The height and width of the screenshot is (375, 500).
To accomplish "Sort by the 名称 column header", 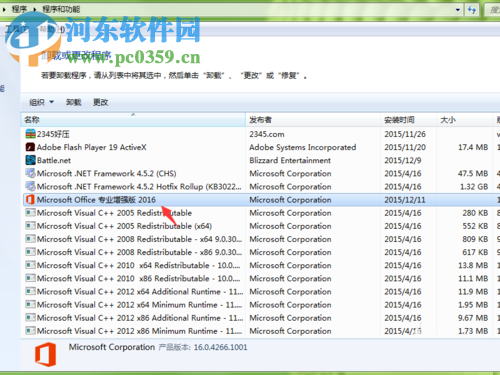I will point(133,120).
